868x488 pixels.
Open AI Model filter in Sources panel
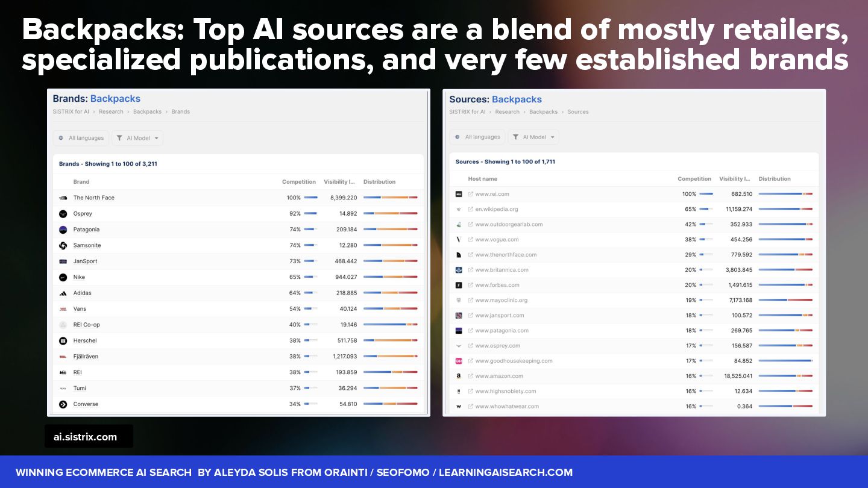tap(533, 137)
